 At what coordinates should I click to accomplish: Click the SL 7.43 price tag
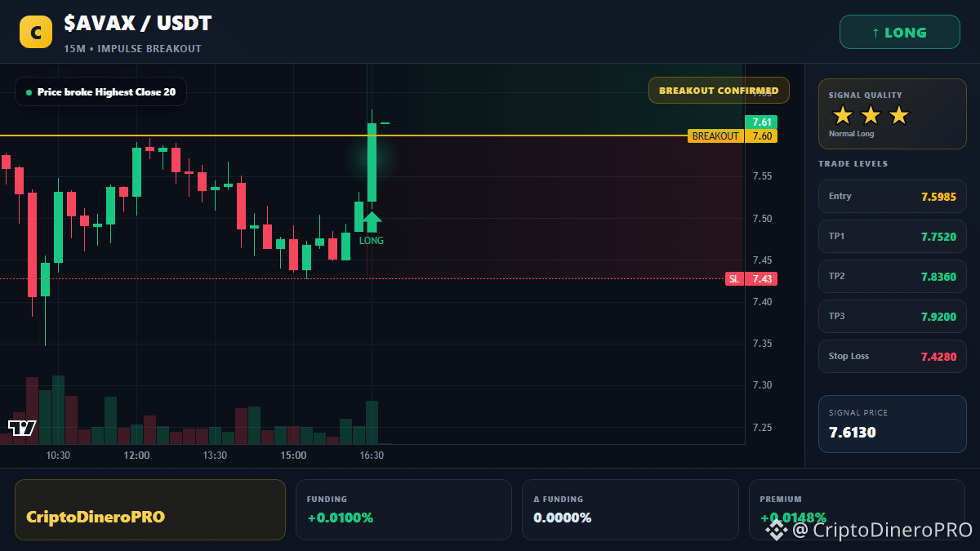pos(751,279)
